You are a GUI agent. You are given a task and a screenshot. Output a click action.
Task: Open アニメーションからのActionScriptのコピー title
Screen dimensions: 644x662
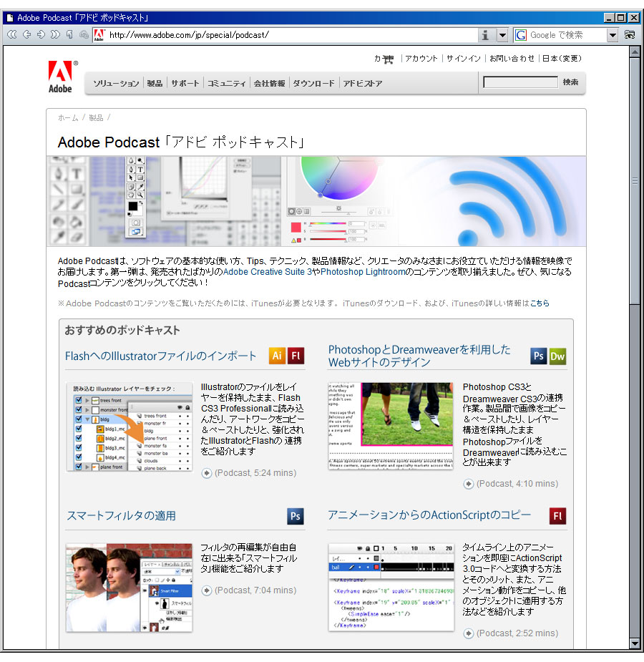tap(429, 515)
